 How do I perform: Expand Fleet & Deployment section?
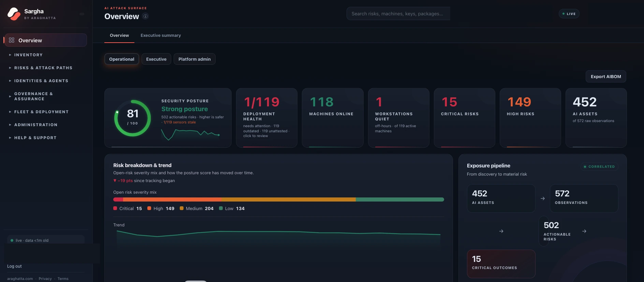46,112
